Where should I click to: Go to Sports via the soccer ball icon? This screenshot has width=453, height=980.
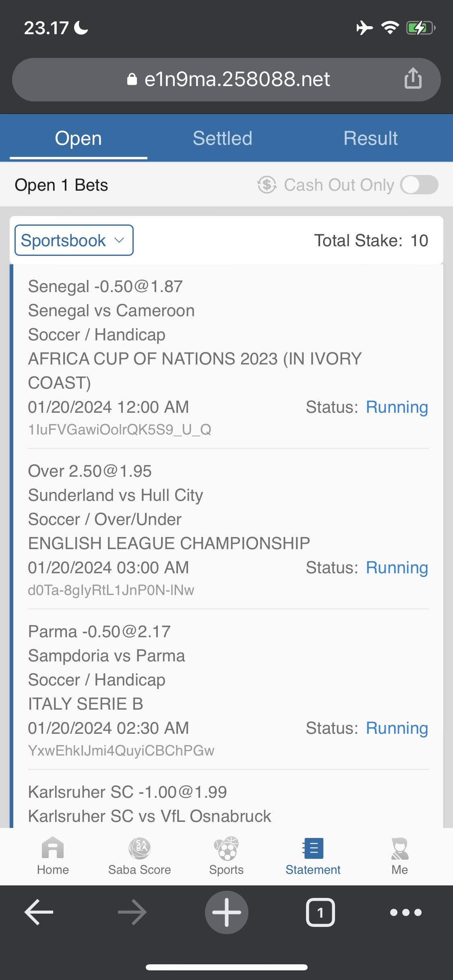226,849
